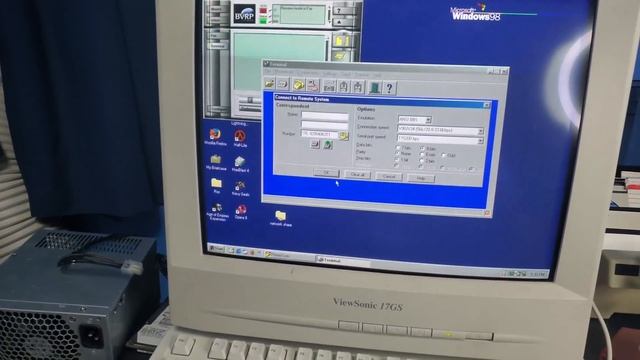The height and width of the screenshot is (360, 640).
Task: Click the upload file toolbar icon
Action: [344, 87]
